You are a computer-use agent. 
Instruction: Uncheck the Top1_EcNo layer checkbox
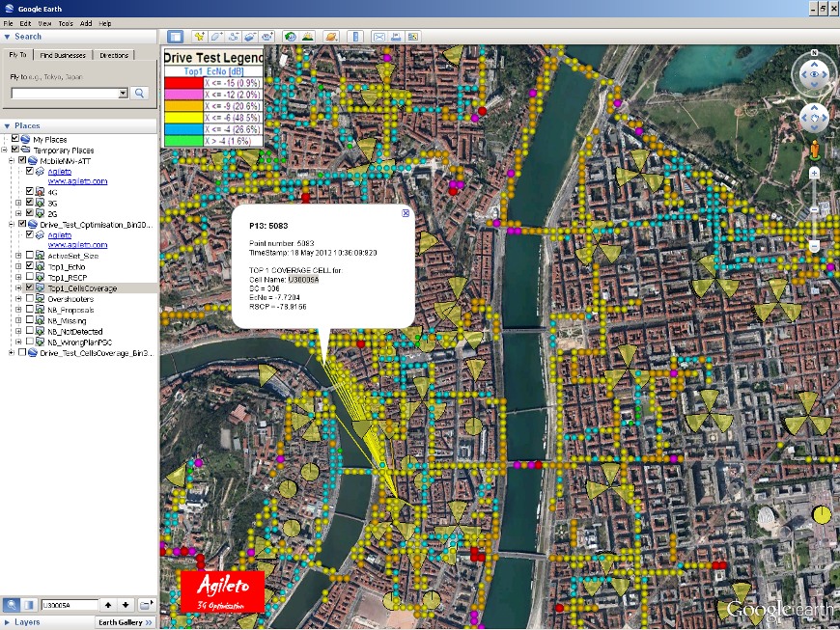pos(29,266)
